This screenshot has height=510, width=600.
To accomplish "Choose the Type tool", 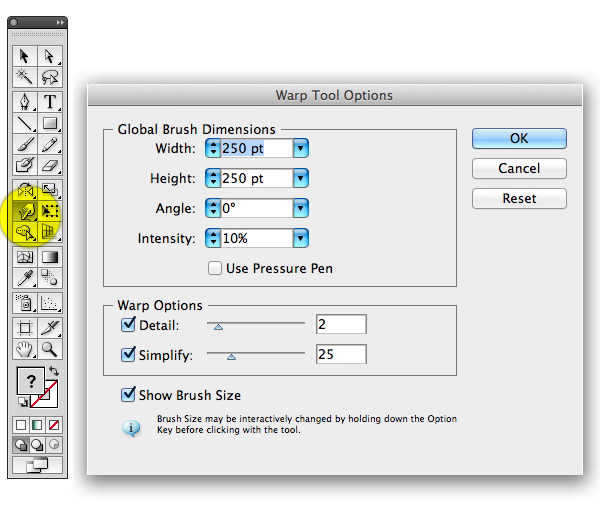I will pyautogui.click(x=50, y=102).
